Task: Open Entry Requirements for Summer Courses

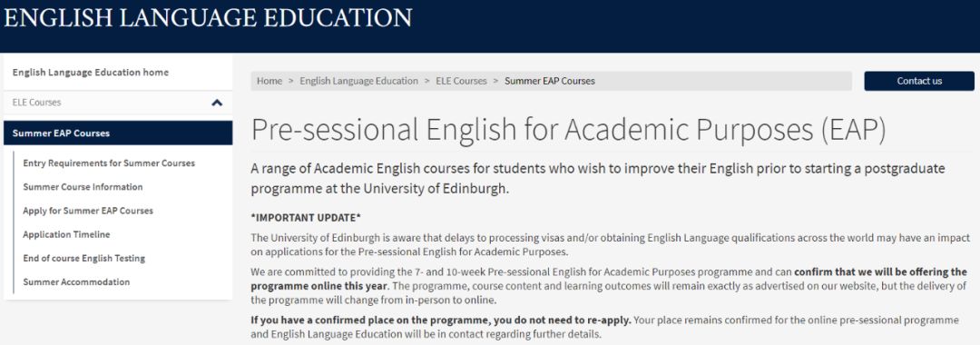Action: click(x=109, y=163)
